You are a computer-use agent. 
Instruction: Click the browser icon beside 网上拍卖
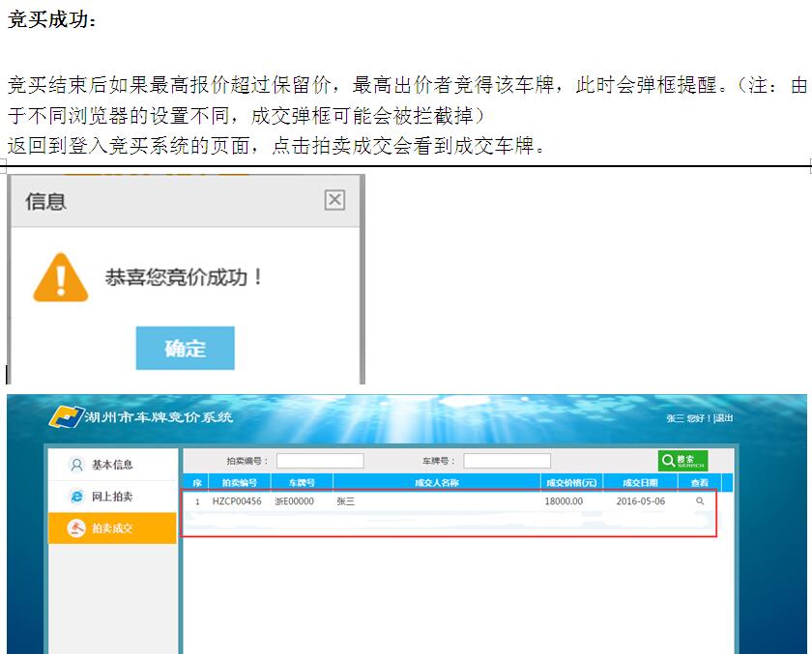[77, 497]
